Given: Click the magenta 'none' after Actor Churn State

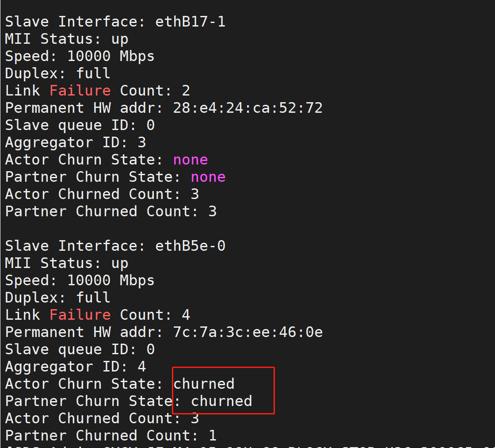Looking at the screenshot, I should point(190,160).
